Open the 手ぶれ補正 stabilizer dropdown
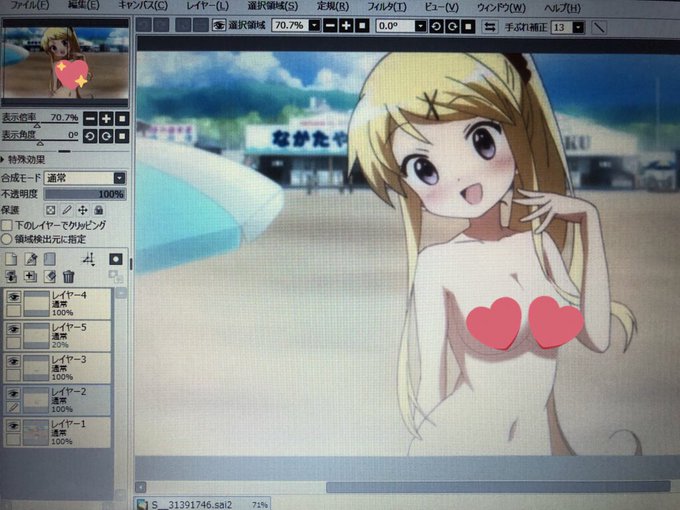 click(x=578, y=28)
